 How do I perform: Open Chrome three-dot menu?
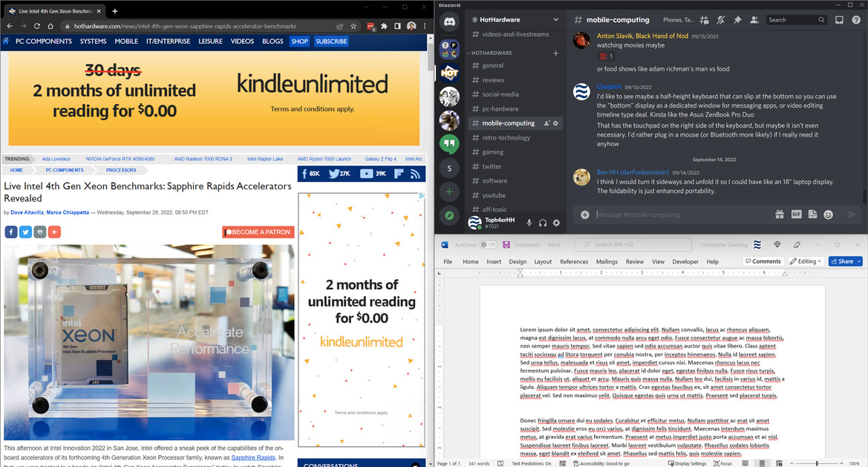click(425, 26)
